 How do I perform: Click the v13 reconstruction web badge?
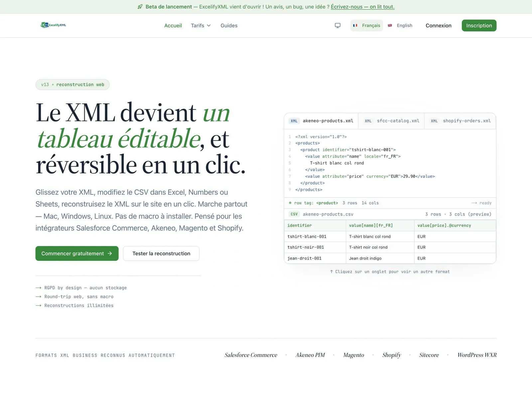pos(72,84)
